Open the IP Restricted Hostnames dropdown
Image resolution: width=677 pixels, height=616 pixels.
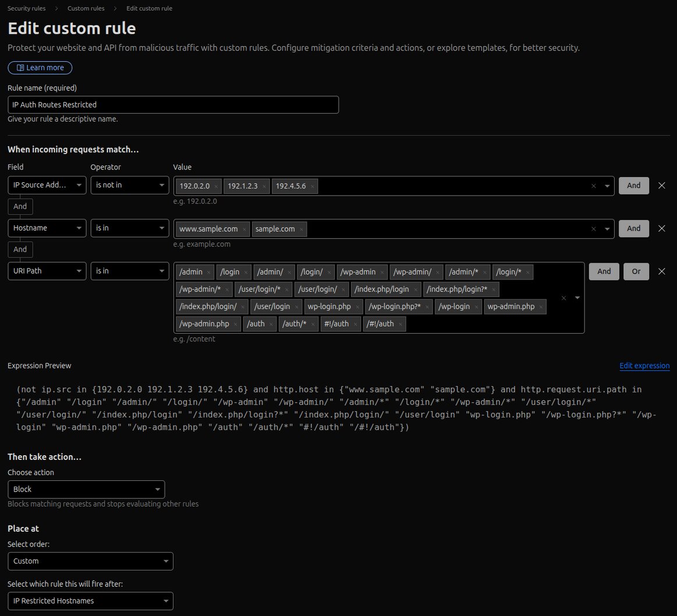click(x=90, y=601)
